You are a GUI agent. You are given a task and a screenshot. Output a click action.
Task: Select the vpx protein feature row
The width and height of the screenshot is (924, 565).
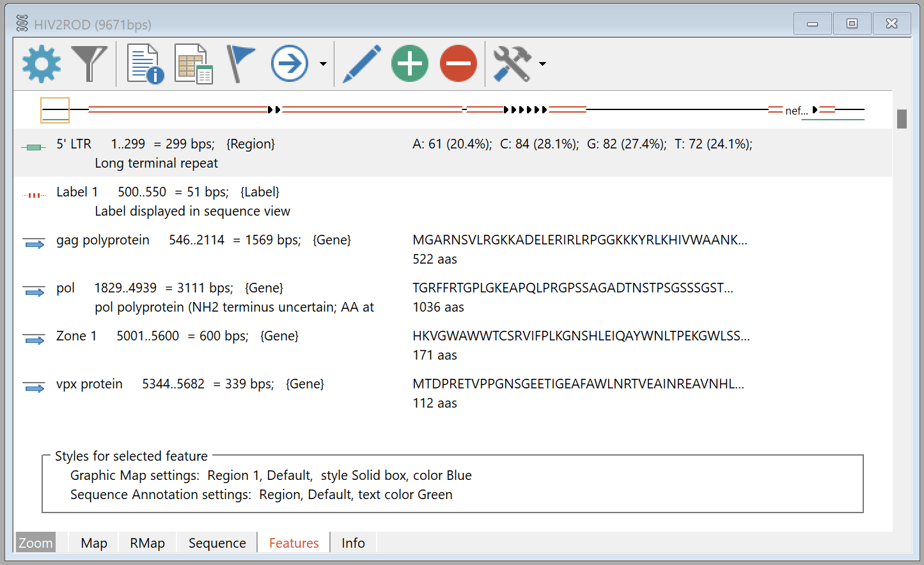pos(90,384)
